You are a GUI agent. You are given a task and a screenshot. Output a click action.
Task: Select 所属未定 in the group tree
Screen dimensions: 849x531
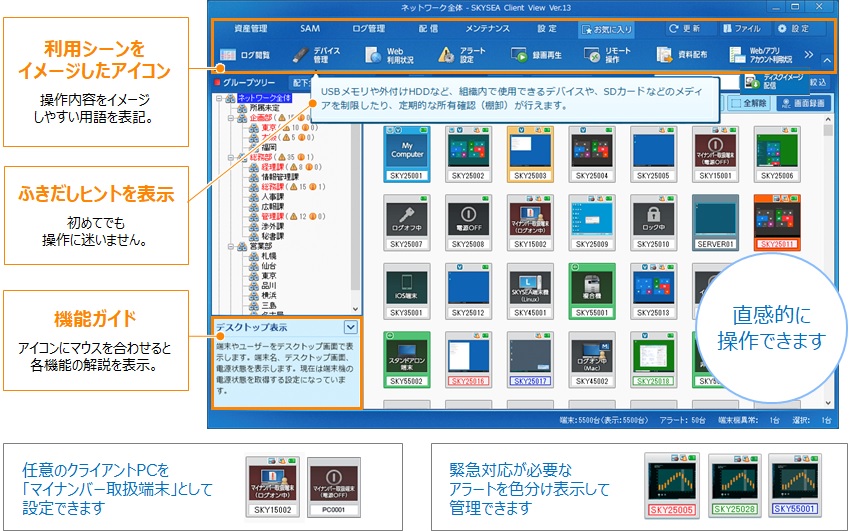point(264,108)
